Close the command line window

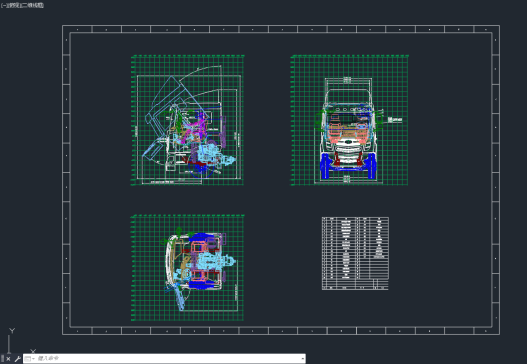(8, 359)
